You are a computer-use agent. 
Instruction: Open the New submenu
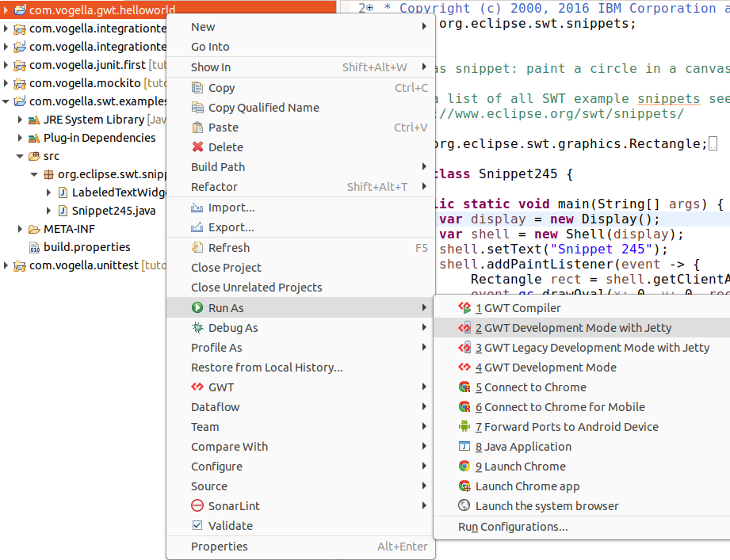tap(300, 27)
